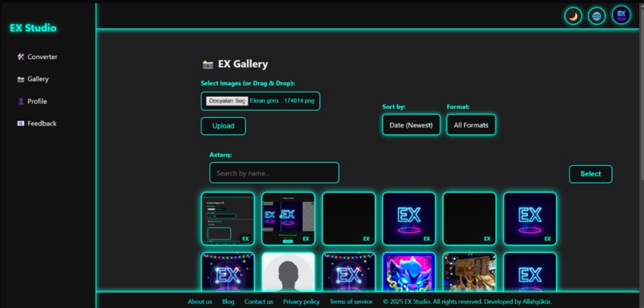Open the Feedback sidebar item
The image size is (644, 308).
coord(37,124)
